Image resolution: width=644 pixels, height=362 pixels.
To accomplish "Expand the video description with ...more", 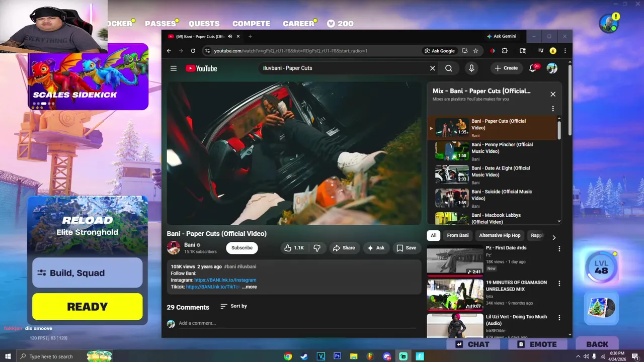I will point(249,287).
